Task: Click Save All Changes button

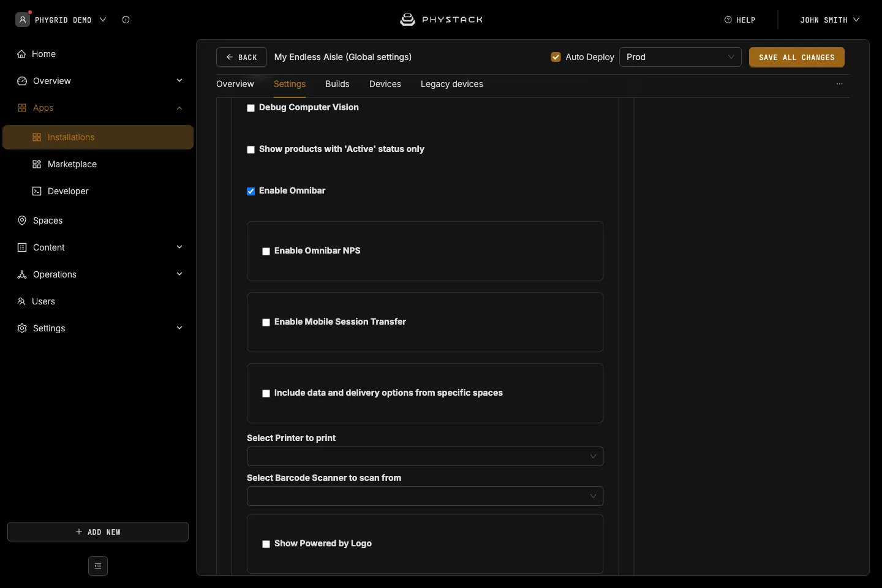Action: [797, 57]
